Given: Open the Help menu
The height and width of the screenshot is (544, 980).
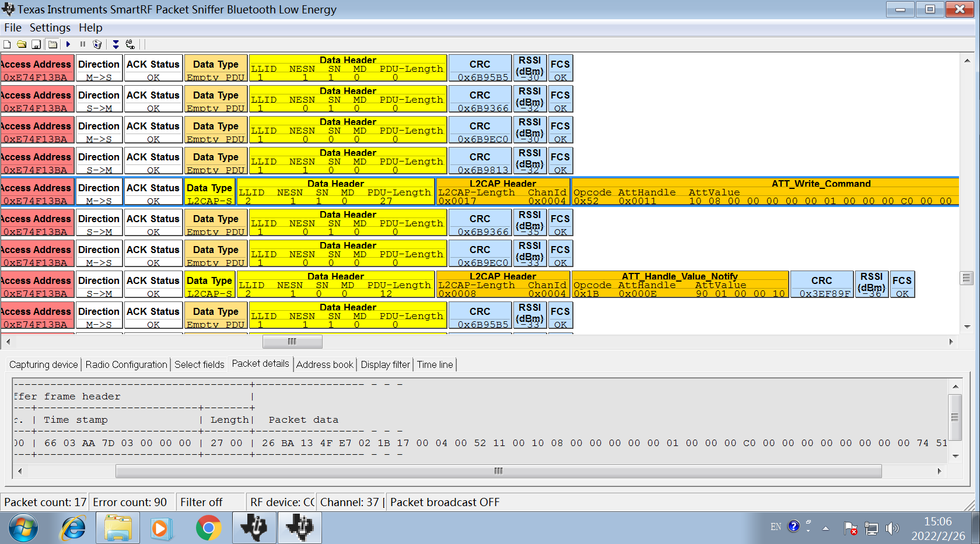Looking at the screenshot, I should coord(90,27).
